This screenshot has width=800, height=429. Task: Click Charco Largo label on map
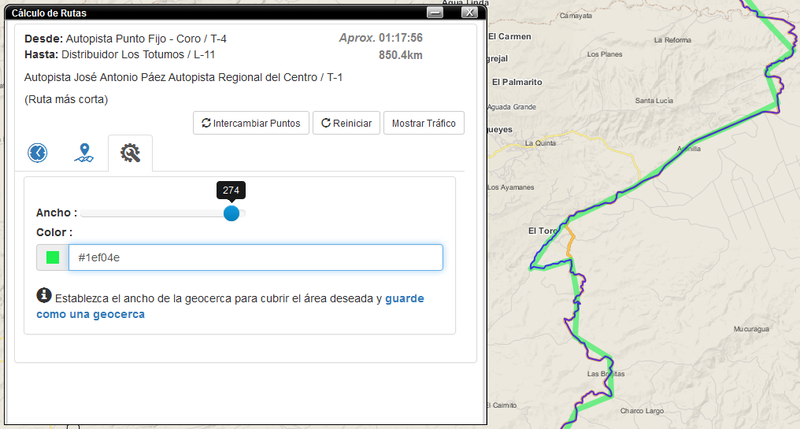coord(642,411)
